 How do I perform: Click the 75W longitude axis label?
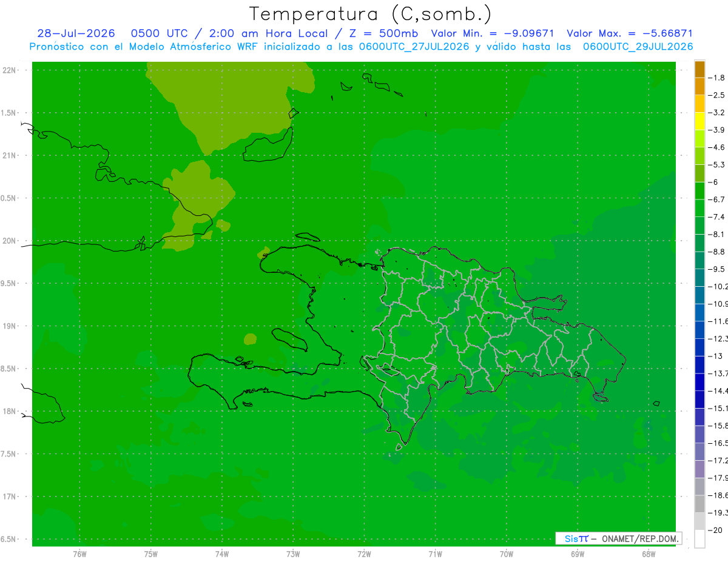150,554
